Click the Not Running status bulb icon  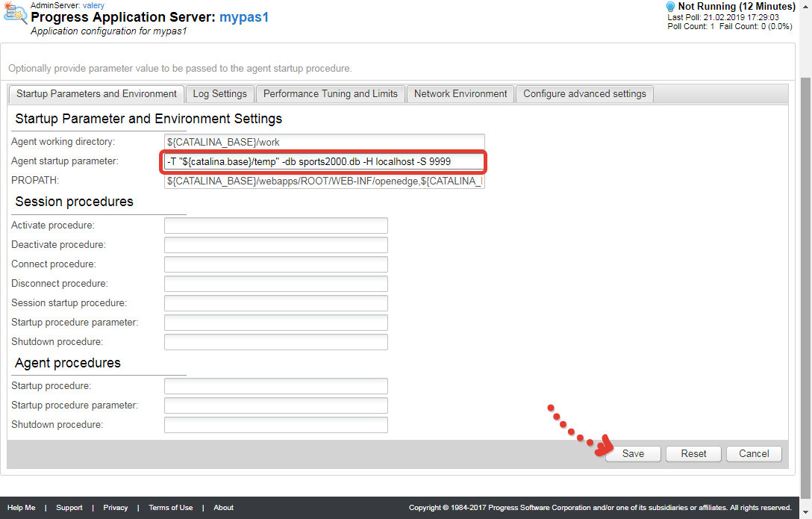click(x=670, y=7)
